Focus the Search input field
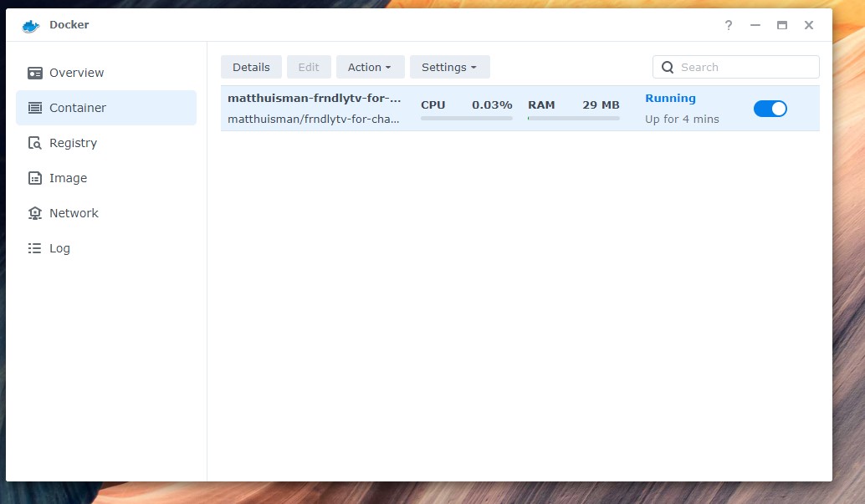This screenshot has width=865, height=504. 745,68
